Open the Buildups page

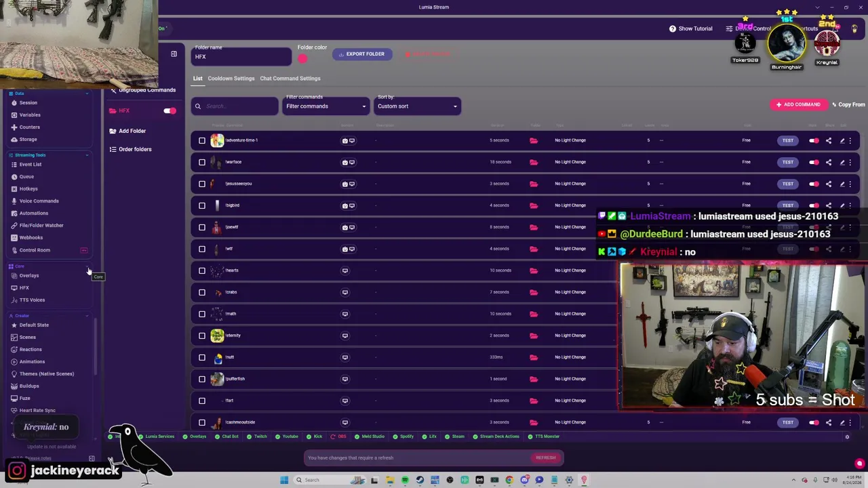pyautogui.click(x=29, y=386)
